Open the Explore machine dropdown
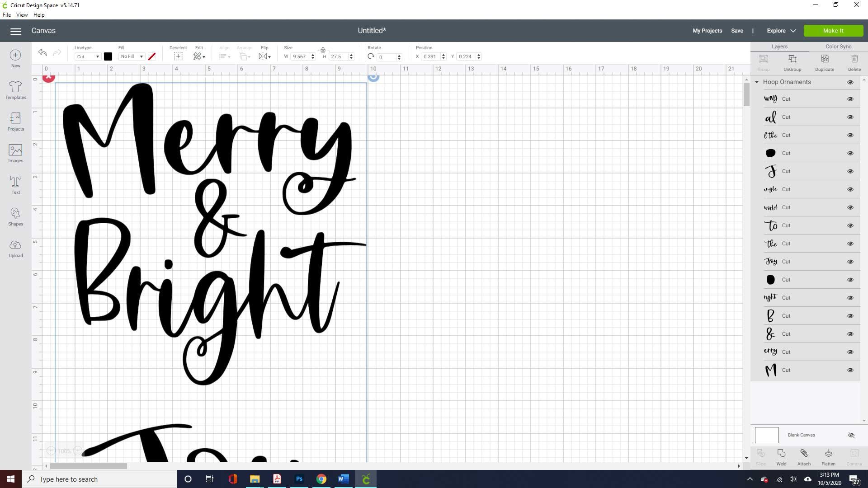The height and width of the screenshot is (488, 868). [781, 31]
